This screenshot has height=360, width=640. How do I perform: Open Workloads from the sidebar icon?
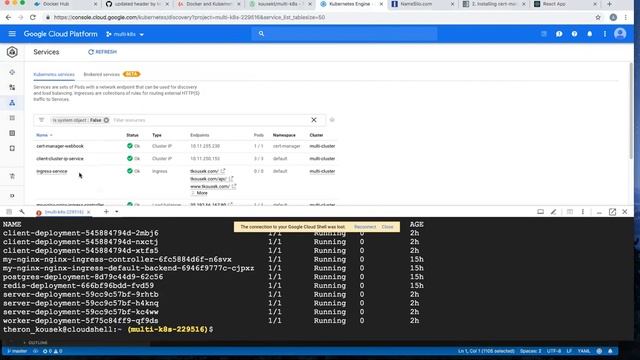[12, 87]
